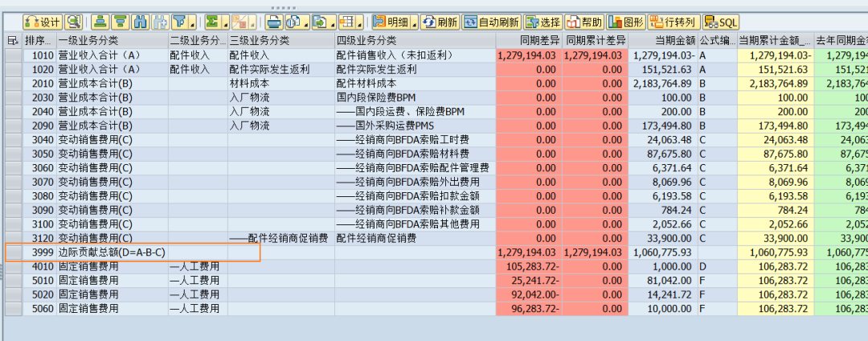Click 材料成本 cell in row 2010

[x=281, y=84]
